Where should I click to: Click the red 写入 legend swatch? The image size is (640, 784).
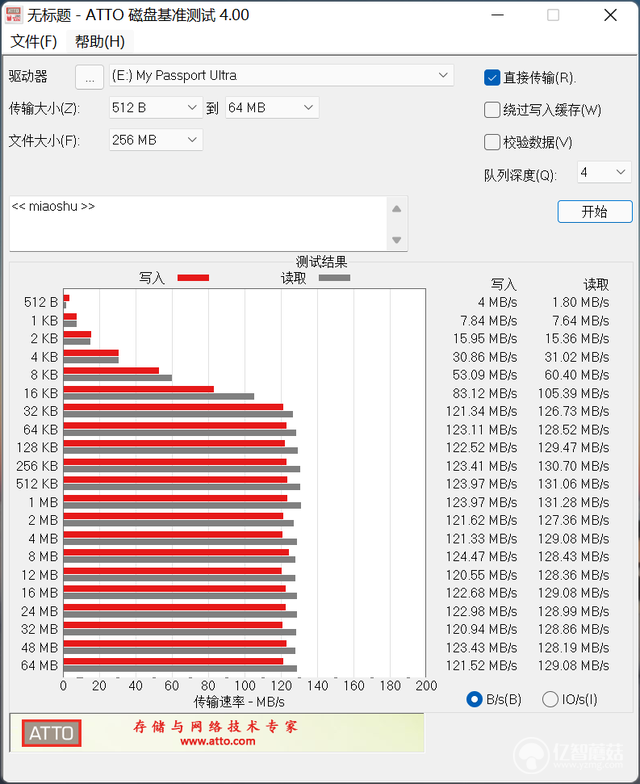pos(193,278)
